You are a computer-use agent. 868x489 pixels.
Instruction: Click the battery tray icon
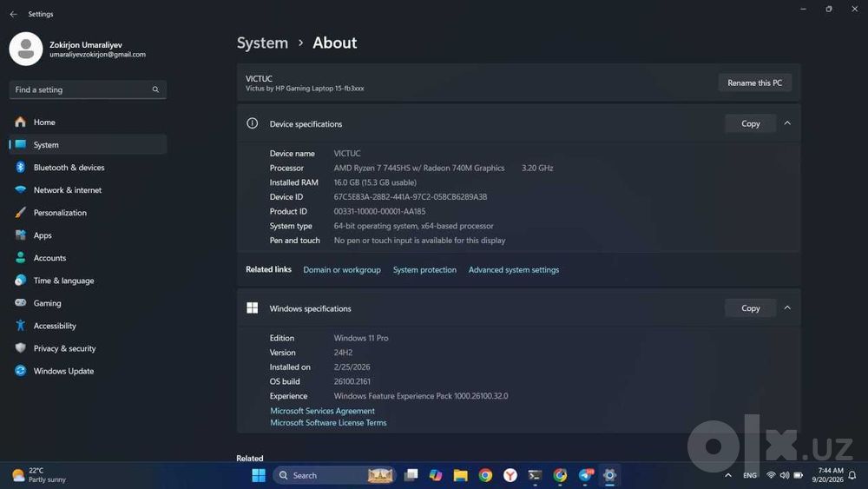[799, 475]
